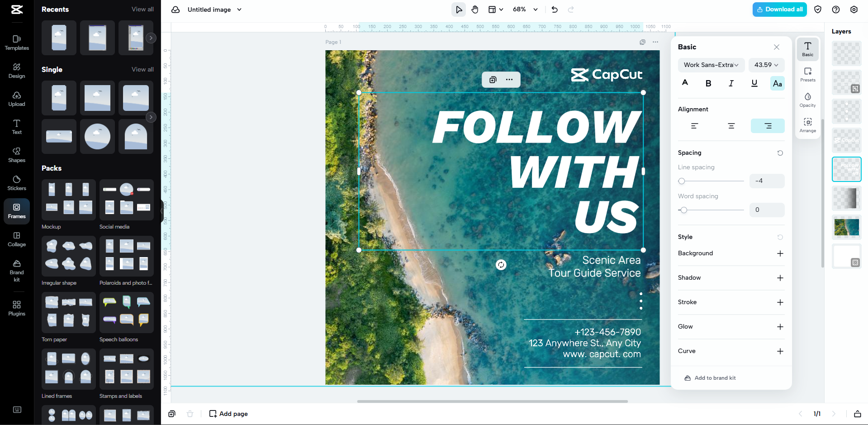Open the Work Sans font dropdown
This screenshot has width=868, height=425.
click(x=711, y=65)
